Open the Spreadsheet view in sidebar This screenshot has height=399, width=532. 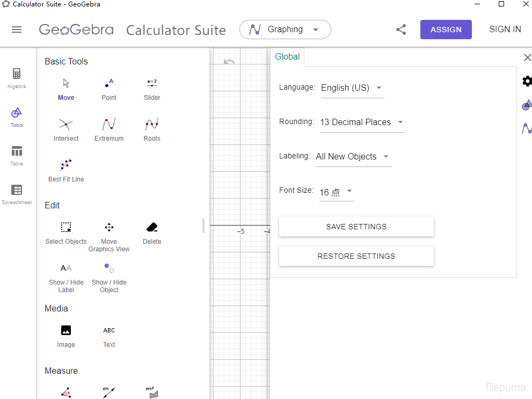pyautogui.click(x=17, y=194)
